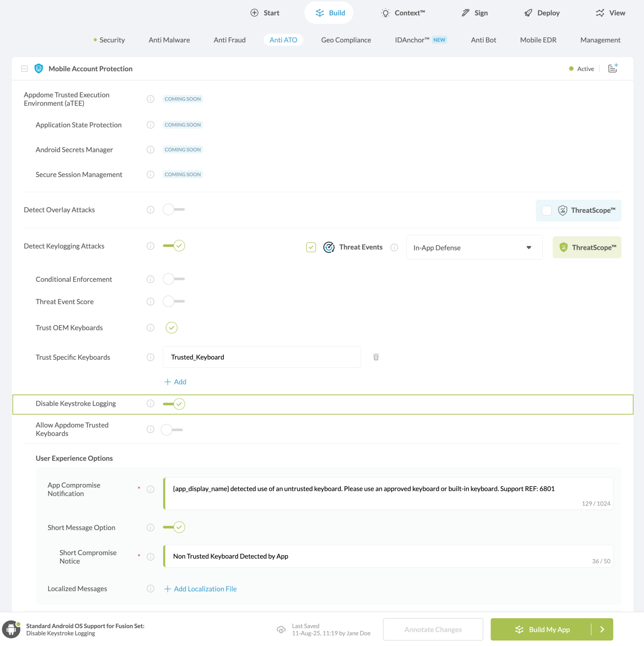Viewport: 644px width, 646px height.
Task: Turn on Allow Appdome Trusted Keyboards toggle
Action: tap(172, 430)
